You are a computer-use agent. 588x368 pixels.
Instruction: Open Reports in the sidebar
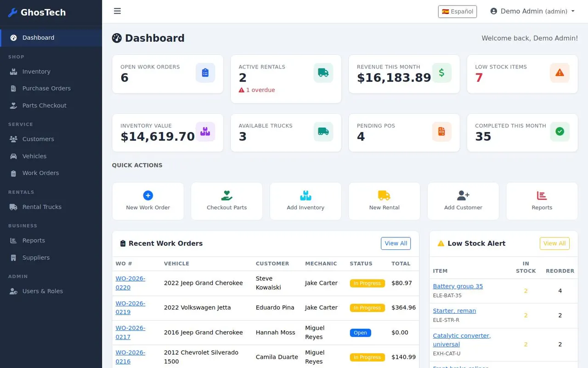51,241
